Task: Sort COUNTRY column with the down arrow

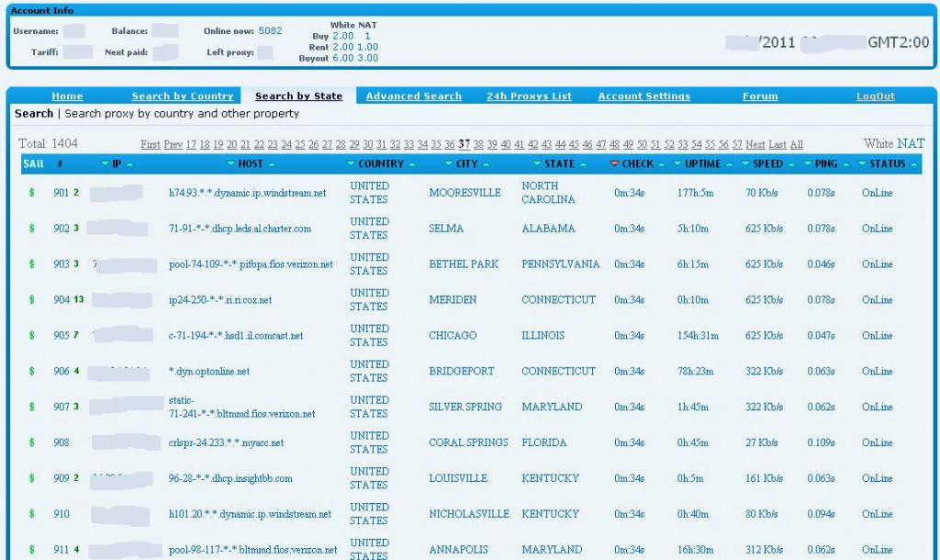Action: coord(351,163)
